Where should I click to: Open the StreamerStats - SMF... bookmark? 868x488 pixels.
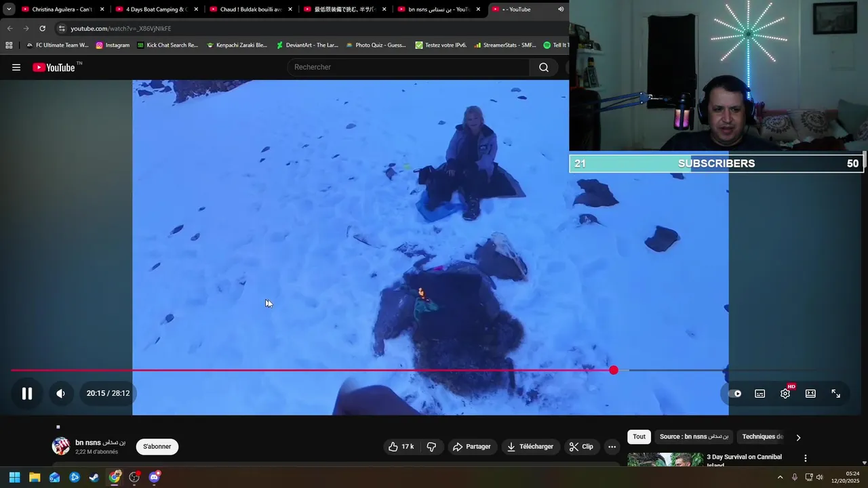505,45
